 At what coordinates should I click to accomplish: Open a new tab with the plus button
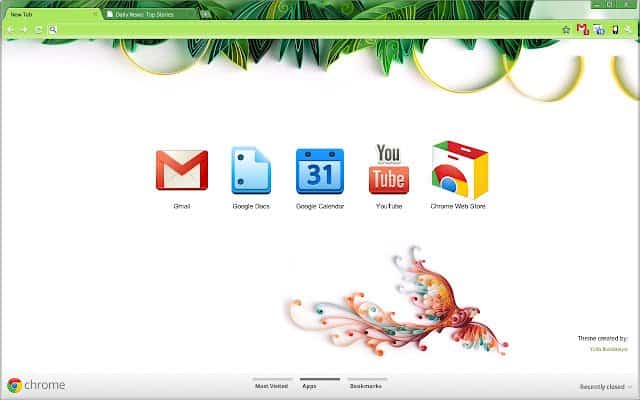[x=205, y=14]
